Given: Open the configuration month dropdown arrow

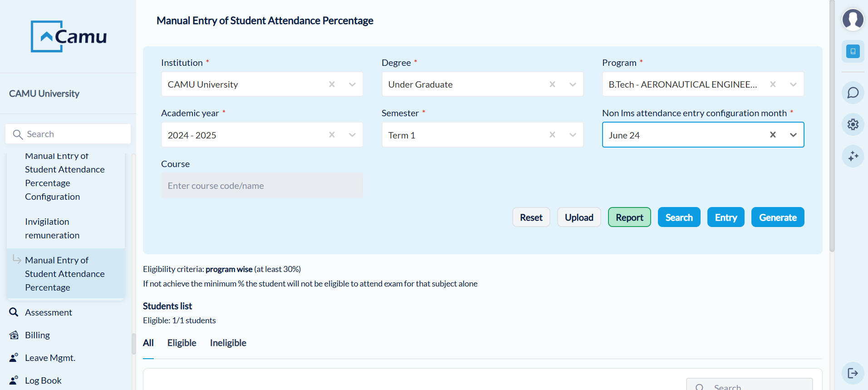Looking at the screenshot, I should (x=793, y=135).
